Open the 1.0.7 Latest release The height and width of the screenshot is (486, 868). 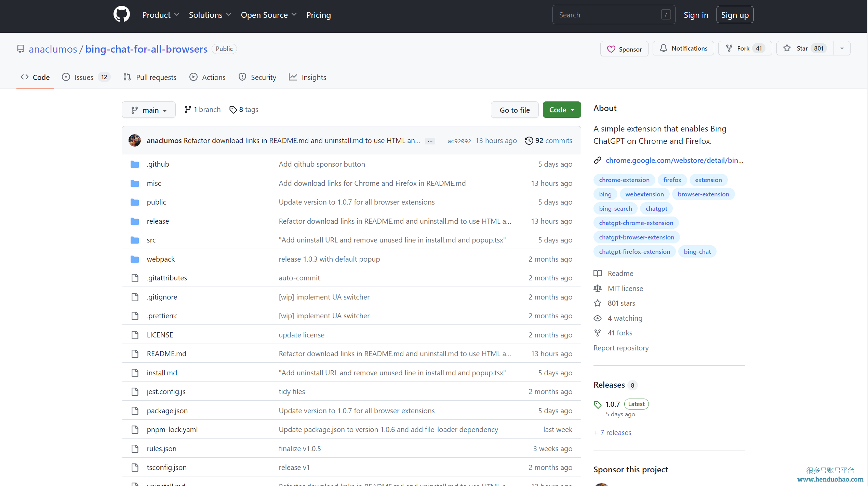coord(621,404)
